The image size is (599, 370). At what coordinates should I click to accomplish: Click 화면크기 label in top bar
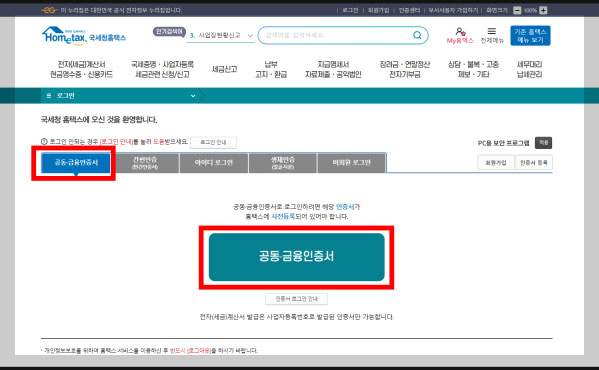[x=497, y=10]
